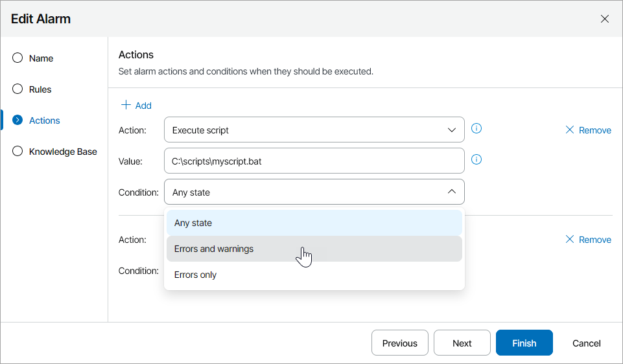The width and height of the screenshot is (623, 364).
Task: Click the info icon beside Value field
Action: [476, 159]
